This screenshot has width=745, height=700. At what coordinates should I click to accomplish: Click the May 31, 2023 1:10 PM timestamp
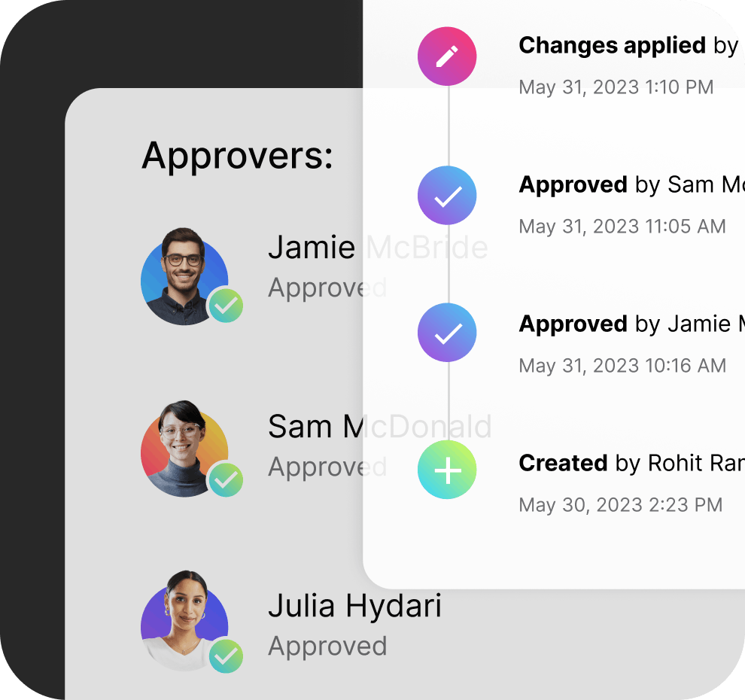(x=616, y=87)
